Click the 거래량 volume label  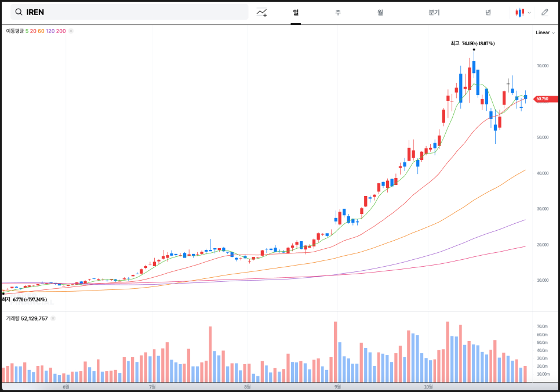[x=13, y=318]
